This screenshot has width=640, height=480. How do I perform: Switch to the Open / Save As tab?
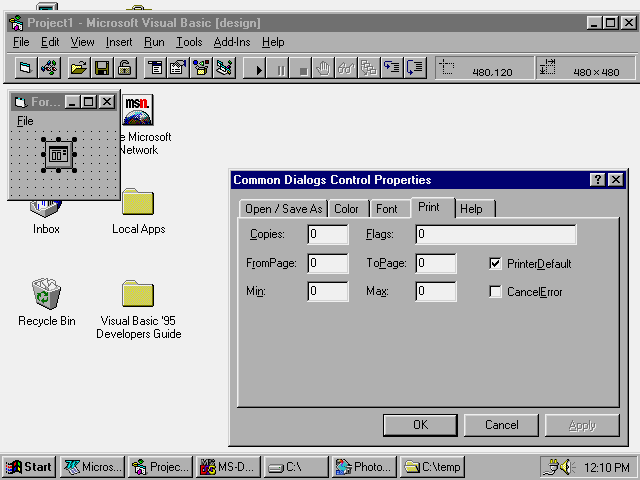click(284, 209)
